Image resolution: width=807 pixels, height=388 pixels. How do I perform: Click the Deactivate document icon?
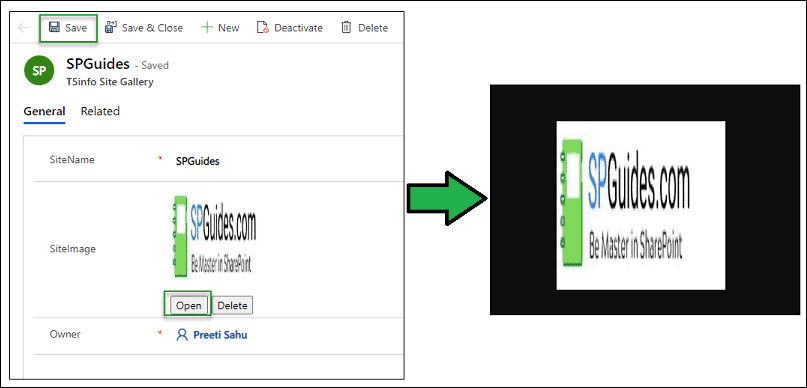click(262, 28)
